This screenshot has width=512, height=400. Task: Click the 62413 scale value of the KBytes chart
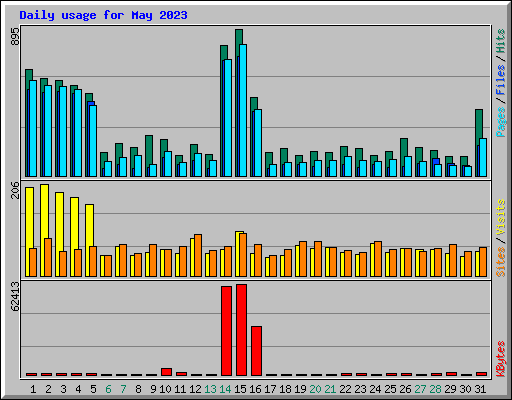[15, 296]
